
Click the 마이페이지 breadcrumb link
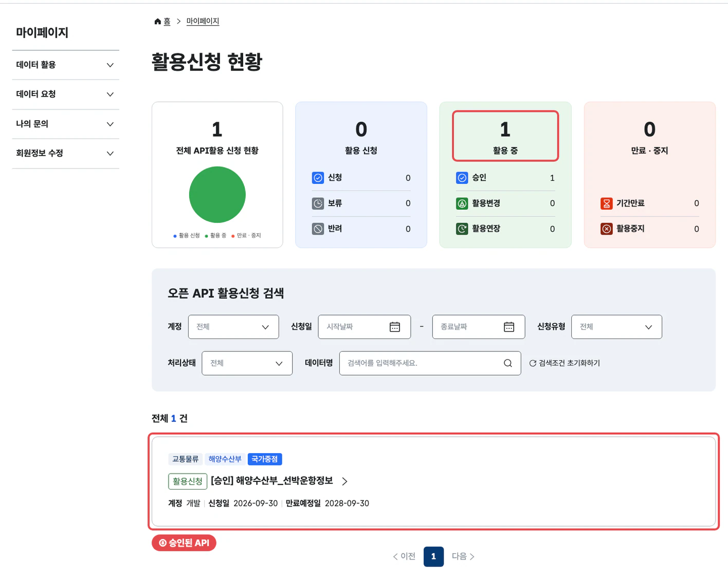[x=203, y=21]
